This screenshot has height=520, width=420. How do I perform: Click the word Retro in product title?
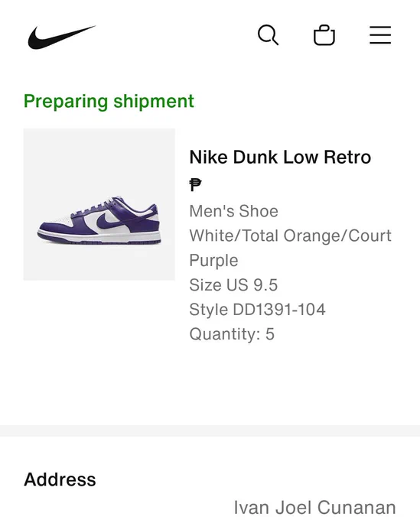(347, 157)
